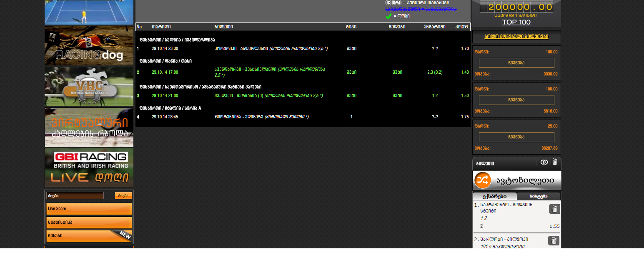This screenshot has height=270, width=644.
Task: Click the date 29.10.14 23:45
Action: [165, 117]
